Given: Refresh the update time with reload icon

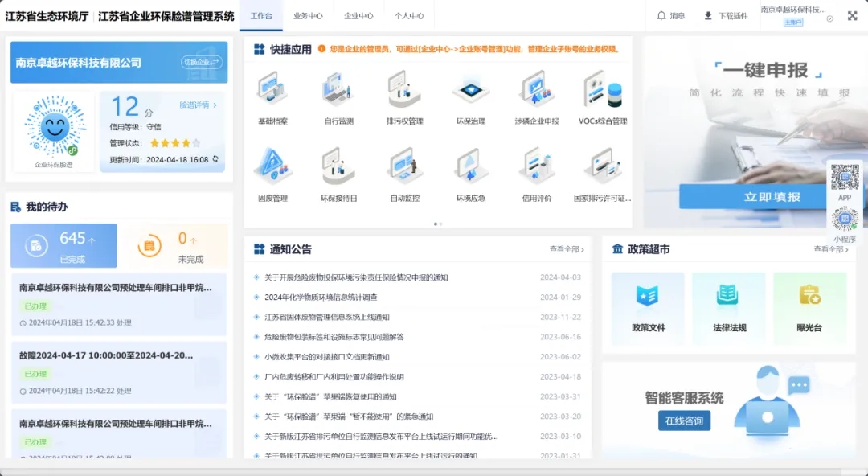Looking at the screenshot, I should tap(215, 159).
